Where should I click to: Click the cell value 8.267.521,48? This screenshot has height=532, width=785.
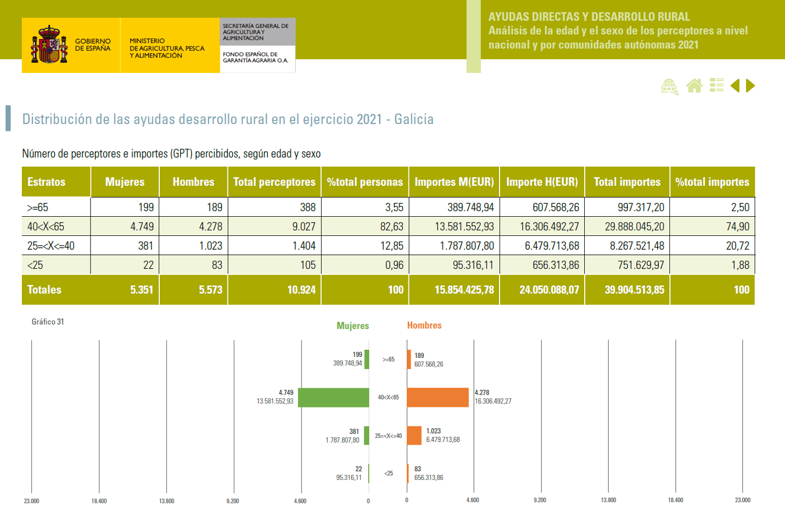pyautogui.click(x=637, y=246)
